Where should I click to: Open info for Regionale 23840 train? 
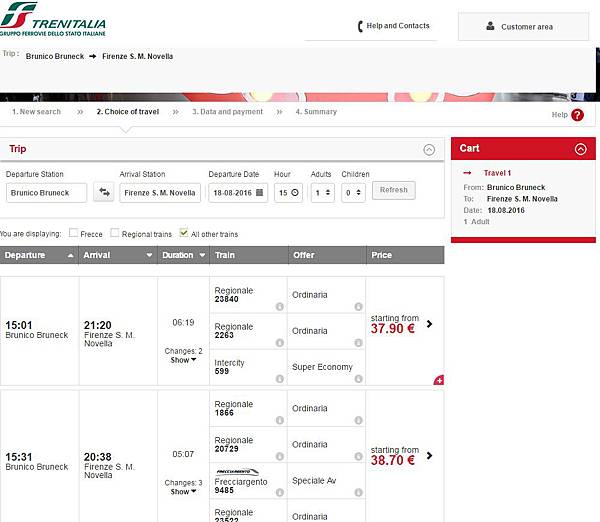280,307
